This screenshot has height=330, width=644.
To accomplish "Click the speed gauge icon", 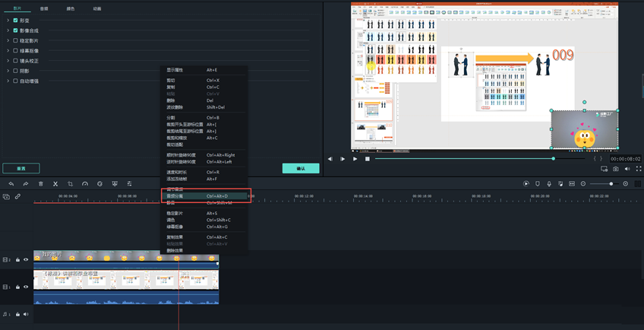I will pos(85,183).
